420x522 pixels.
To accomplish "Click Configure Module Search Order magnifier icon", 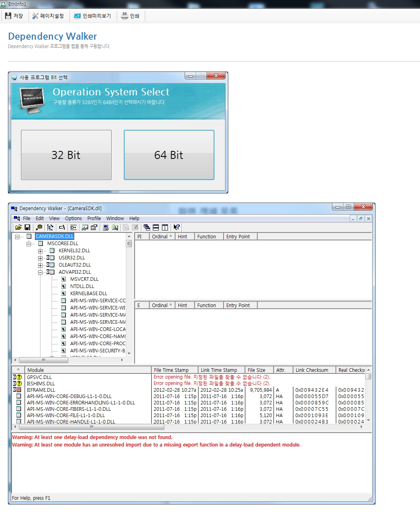I will click(x=115, y=227).
